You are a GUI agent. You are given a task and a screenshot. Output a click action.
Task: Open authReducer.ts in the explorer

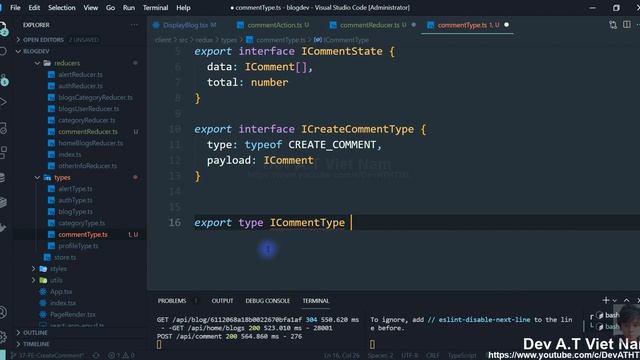pyautogui.click(x=80, y=86)
